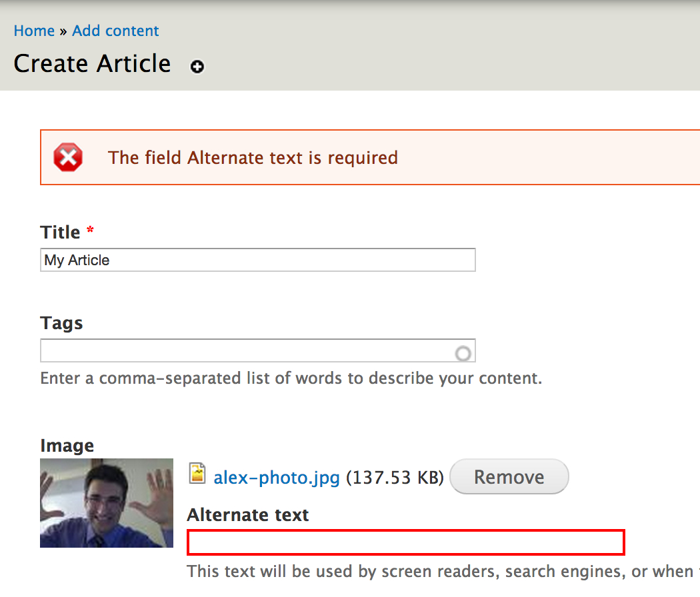Image resolution: width=700 pixels, height=597 pixels.
Task: Focus the red-outlined Alternate text field
Action: pos(406,542)
